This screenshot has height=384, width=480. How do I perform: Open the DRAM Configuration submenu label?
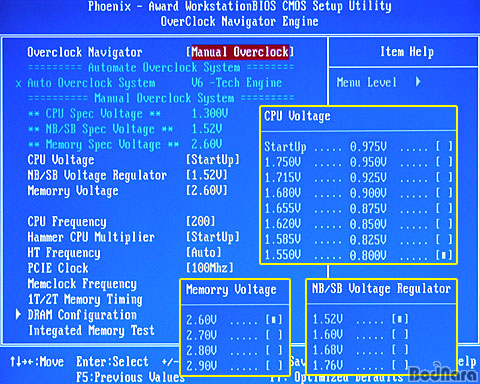(82, 315)
